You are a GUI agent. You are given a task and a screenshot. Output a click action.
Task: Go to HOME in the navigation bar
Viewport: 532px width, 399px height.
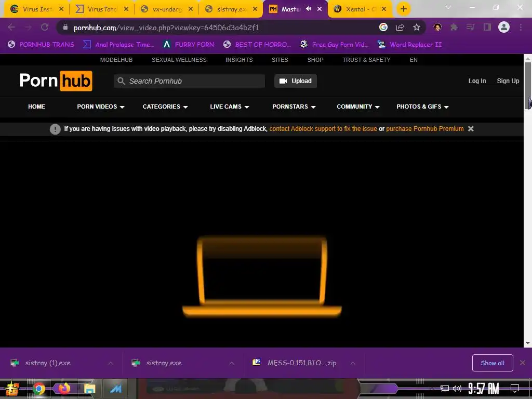[37, 107]
